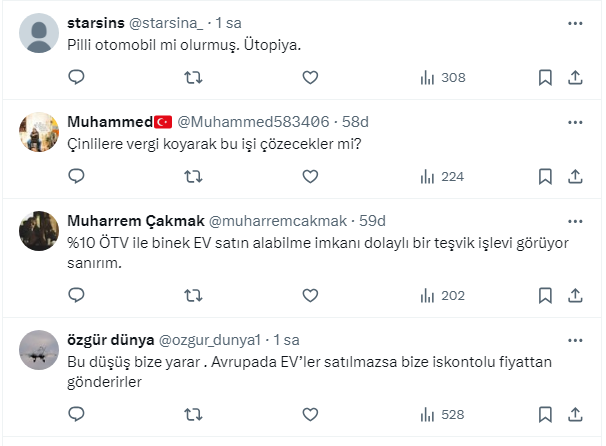The height and width of the screenshot is (446, 606).
Task: Share the starsins tweet
Action: 575,77
